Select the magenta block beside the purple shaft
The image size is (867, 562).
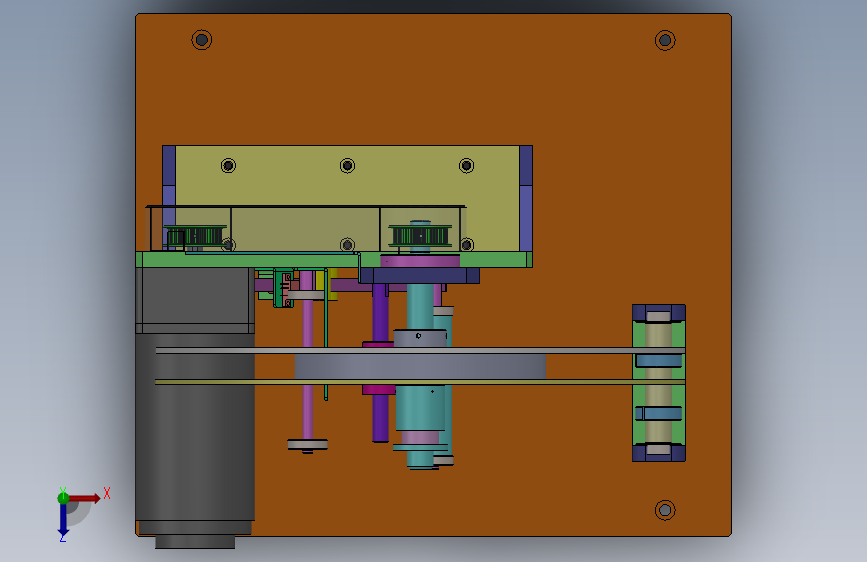point(378,390)
